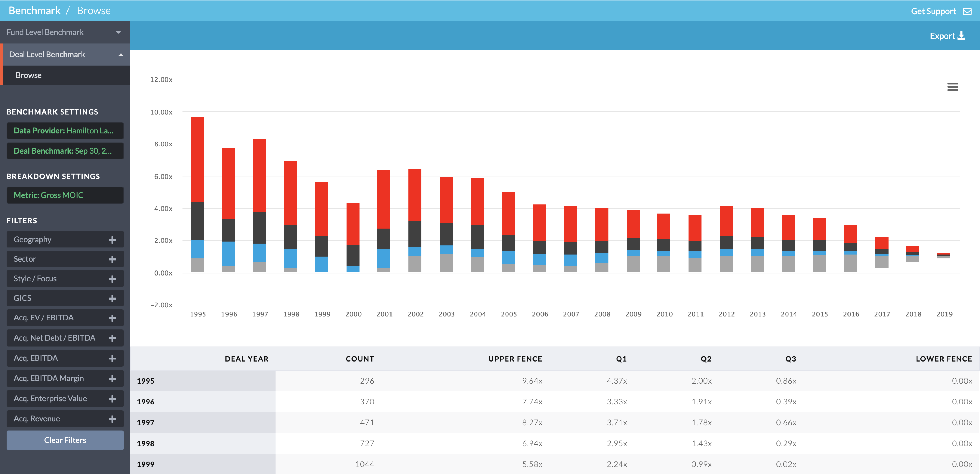The width and height of the screenshot is (980, 474).
Task: Open the Data Provider setting
Action: [x=65, y=131]
